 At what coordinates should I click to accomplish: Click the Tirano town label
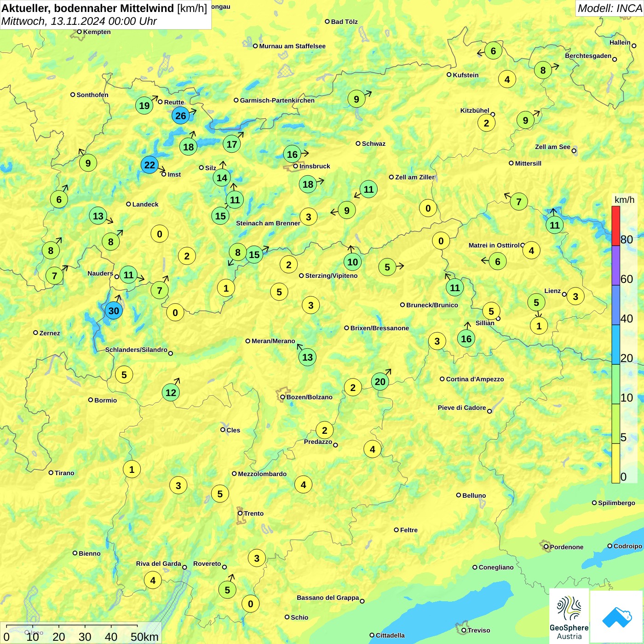64,473
